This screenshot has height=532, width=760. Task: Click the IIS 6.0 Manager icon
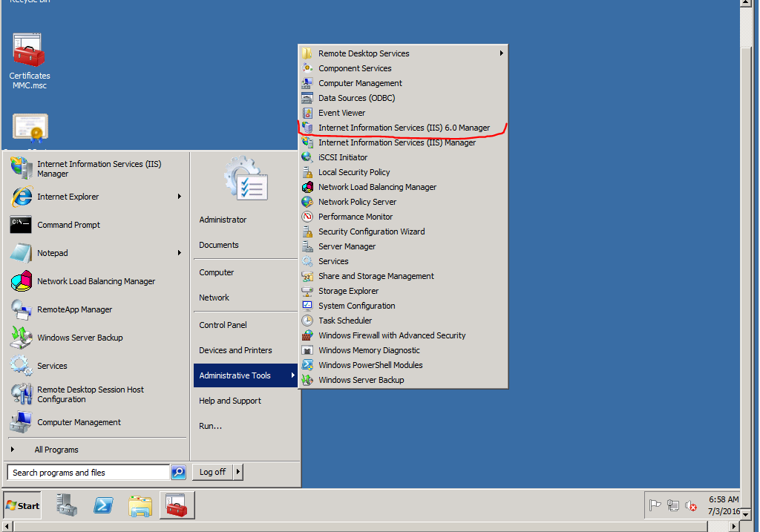point(307,128)
